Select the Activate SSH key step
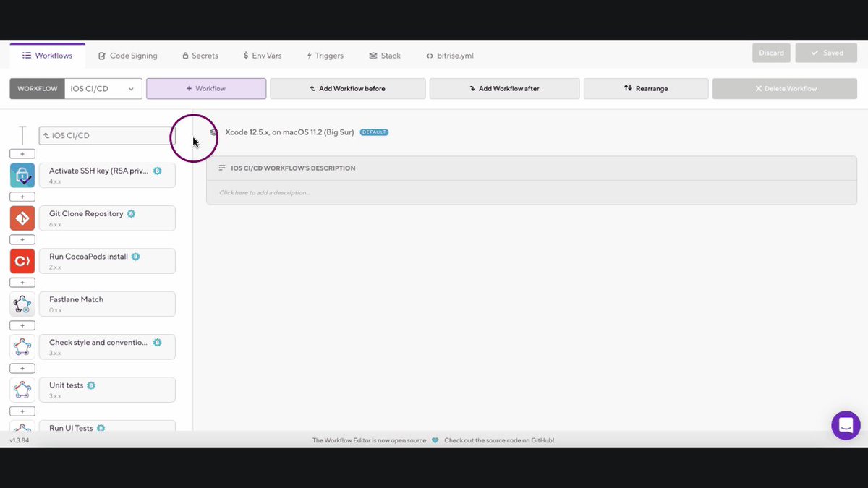 coord(107,176)
